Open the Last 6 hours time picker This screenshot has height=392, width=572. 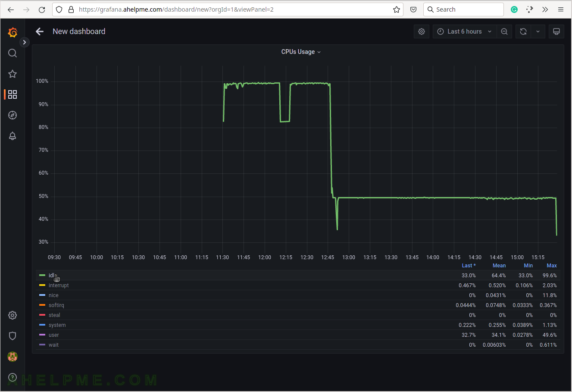464,31
